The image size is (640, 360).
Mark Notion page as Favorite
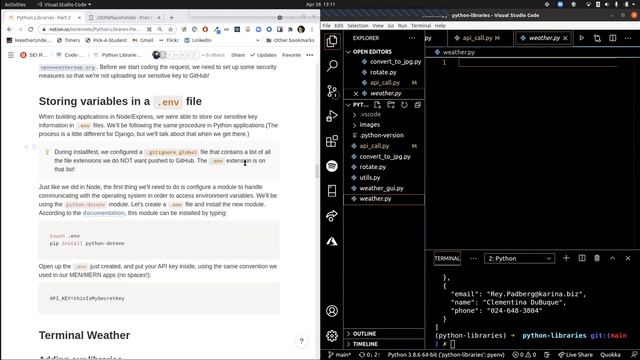[x=291, y=55]
